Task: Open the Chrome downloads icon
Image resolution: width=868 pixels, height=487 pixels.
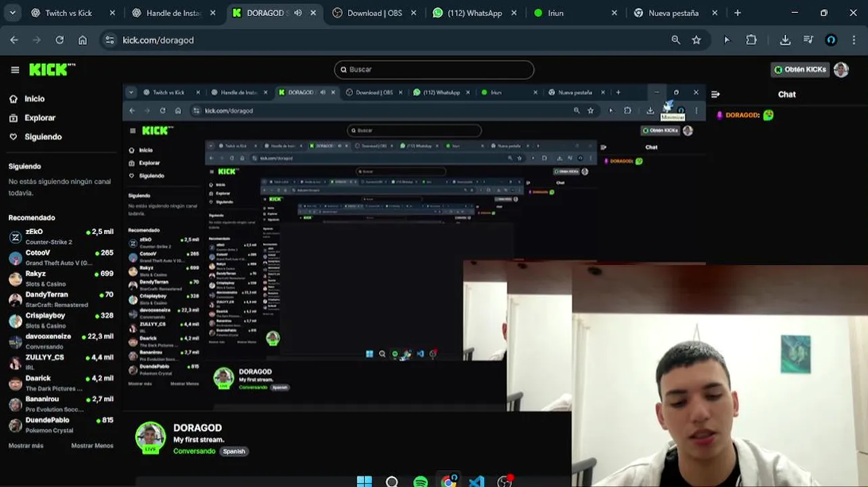Action: click(x=785, y=40)
